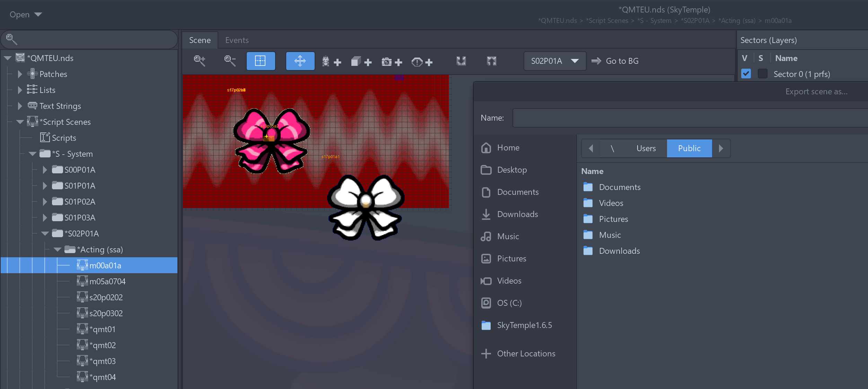Collapse the Acting (ssa) folder
The width and height of the screenshot is (868, 389).
(58, 249)
